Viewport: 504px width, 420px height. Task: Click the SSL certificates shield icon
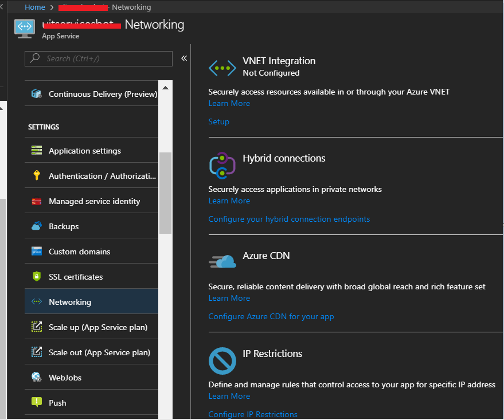click(x=37, y=276)
